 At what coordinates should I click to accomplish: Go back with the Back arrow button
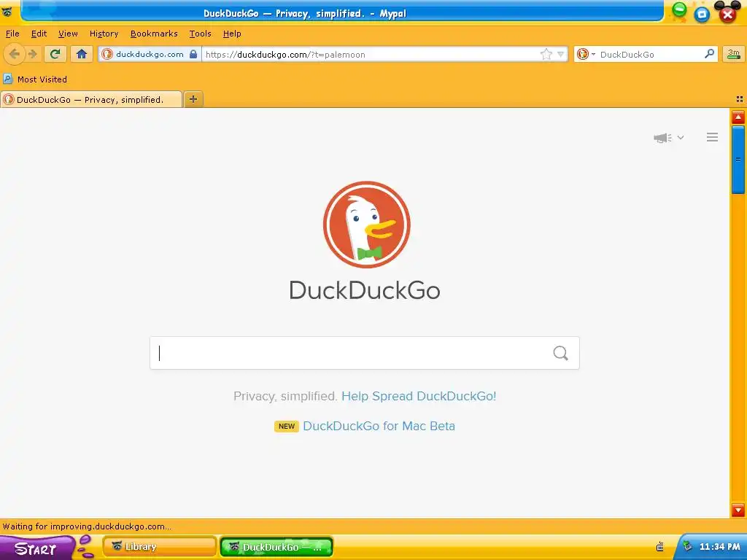click(14, 54)
